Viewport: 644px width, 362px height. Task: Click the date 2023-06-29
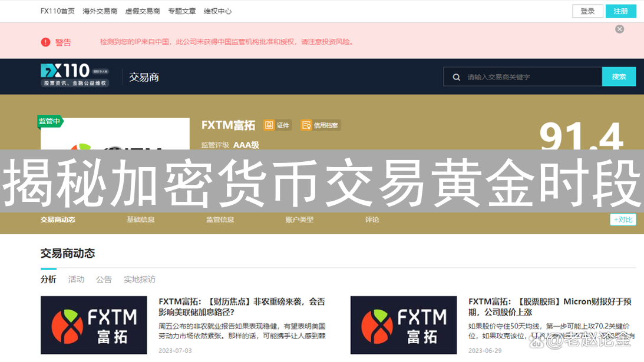click(x=485, y=350)
